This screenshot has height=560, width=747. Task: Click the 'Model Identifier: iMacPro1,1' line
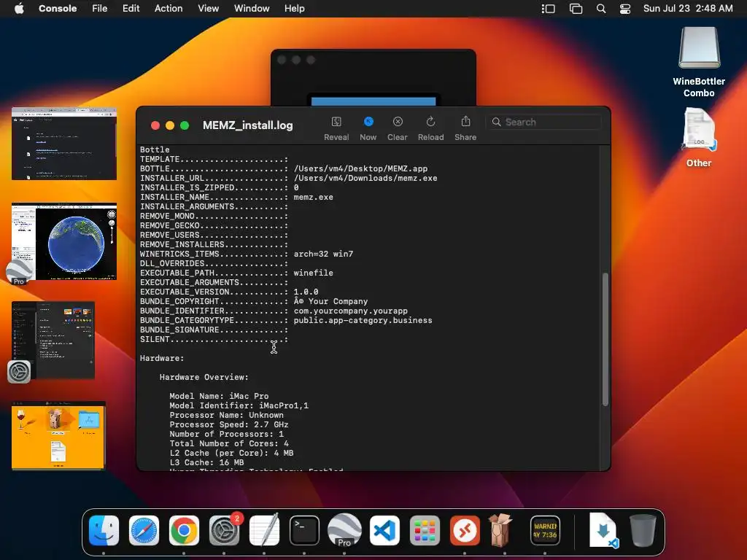(x=239, y=405)
